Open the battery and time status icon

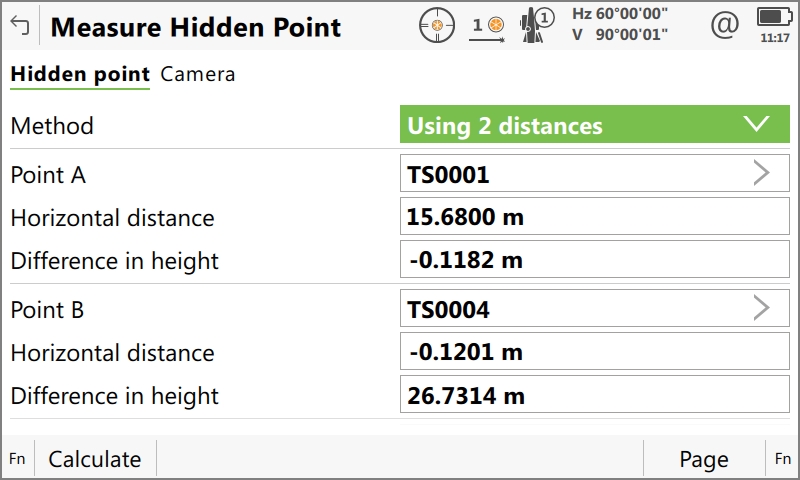pos(773,25)
